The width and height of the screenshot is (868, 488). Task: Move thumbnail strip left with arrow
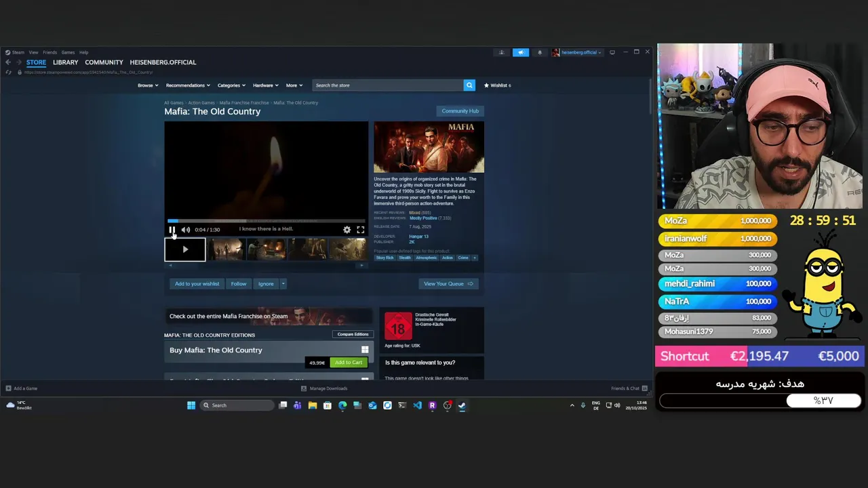pos(170,265)
